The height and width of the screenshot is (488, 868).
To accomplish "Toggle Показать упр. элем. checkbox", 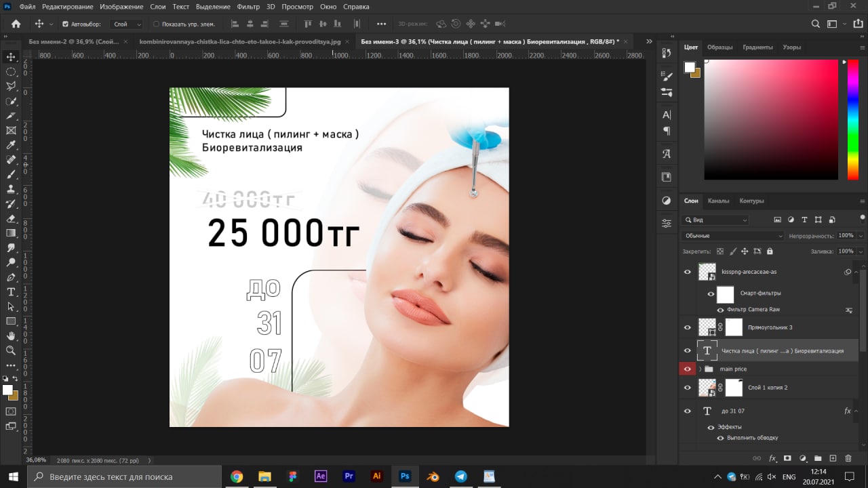I will click(x=156, y=24).
